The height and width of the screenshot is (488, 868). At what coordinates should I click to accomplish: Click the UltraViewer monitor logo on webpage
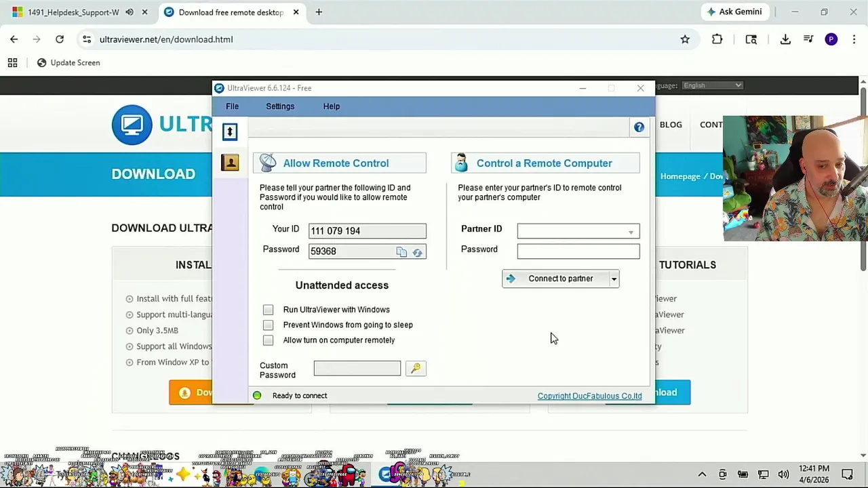[x=132, y=125]
